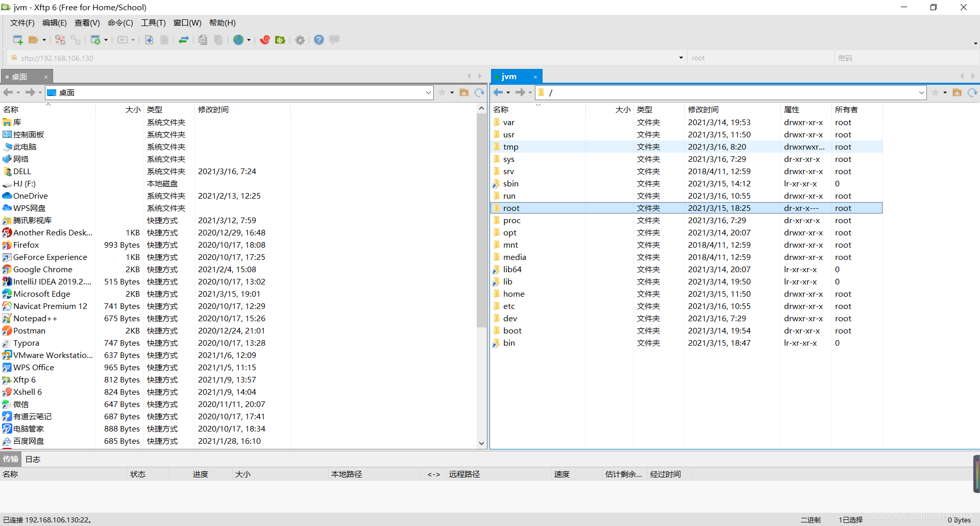The height and width of the screenshot is (526, 980).
Task: Open the 命令(C) menu
Action: coord(120,23)
